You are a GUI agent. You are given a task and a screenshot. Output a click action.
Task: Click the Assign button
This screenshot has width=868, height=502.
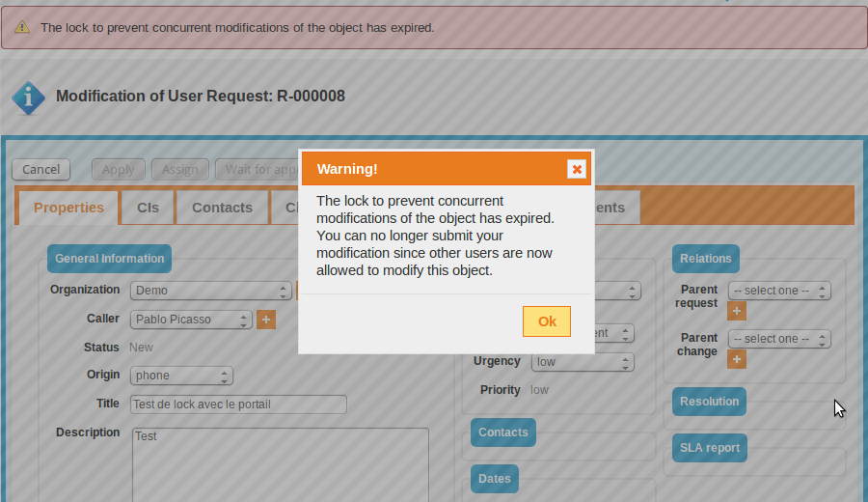pyautogui.click(x=180, y=170)
